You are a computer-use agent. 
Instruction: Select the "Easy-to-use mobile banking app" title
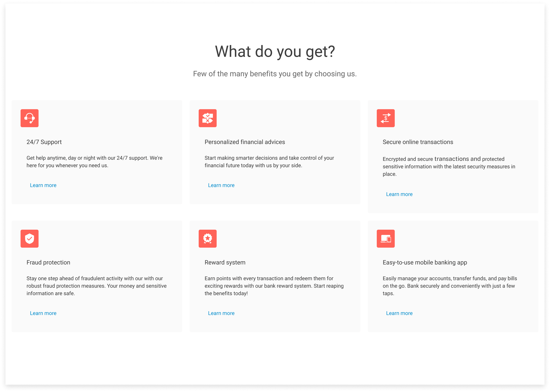coord(425,262)
